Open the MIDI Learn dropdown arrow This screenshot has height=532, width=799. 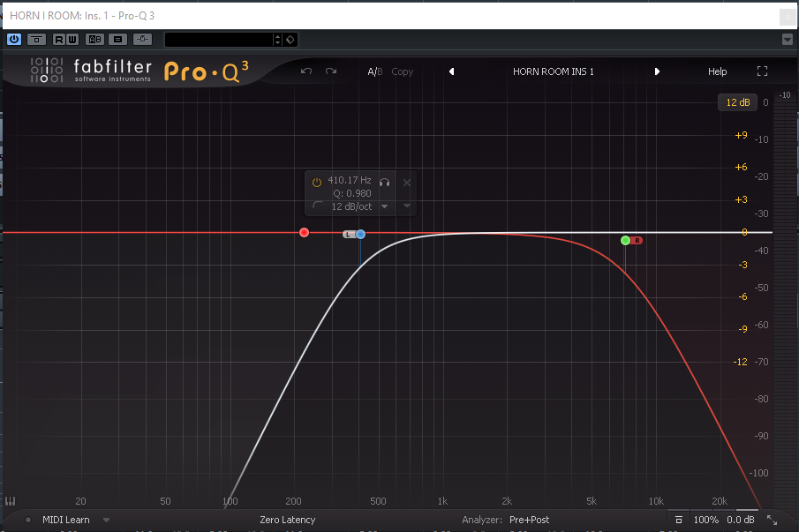pos(106,520)
